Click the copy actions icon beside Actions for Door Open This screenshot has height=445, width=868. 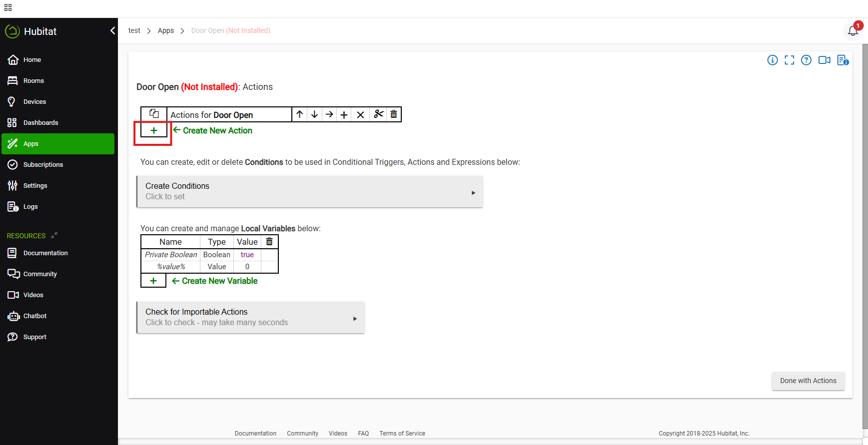154,114
